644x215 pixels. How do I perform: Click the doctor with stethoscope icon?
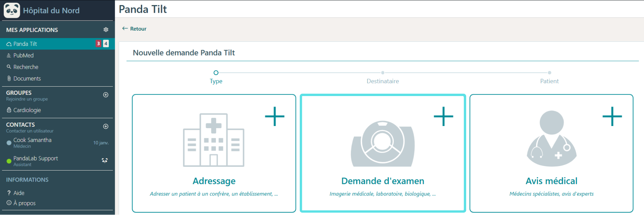[552, 139]
